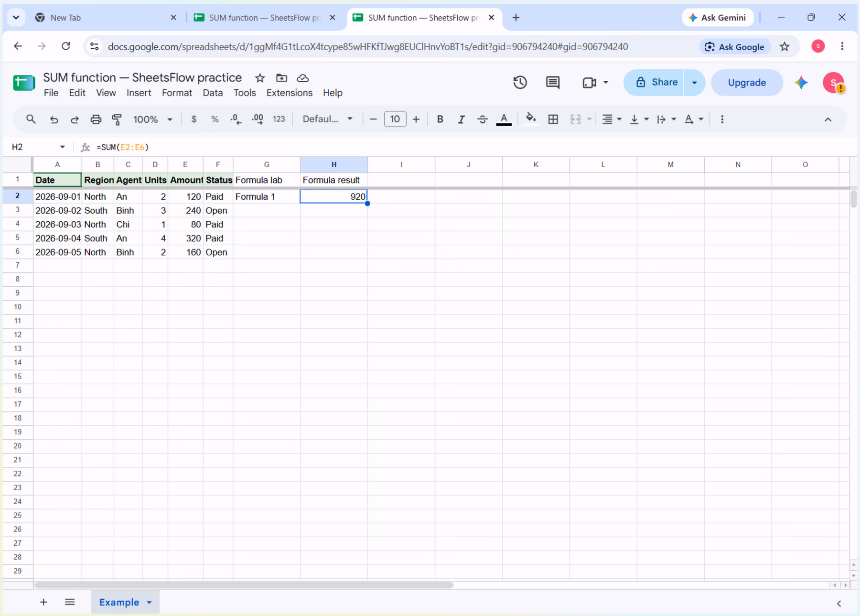This screenshot has height=616, width=860.
Task: Toggle bold formatting
Action: point(440,119)
